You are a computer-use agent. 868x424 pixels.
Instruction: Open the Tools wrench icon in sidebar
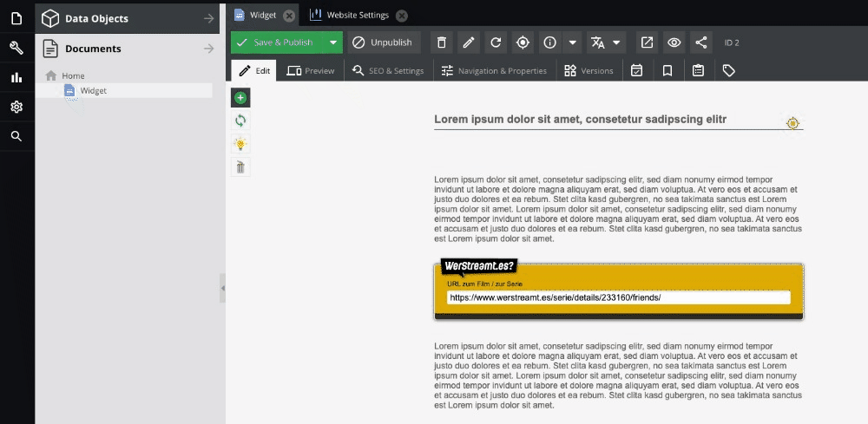[16, 48]
